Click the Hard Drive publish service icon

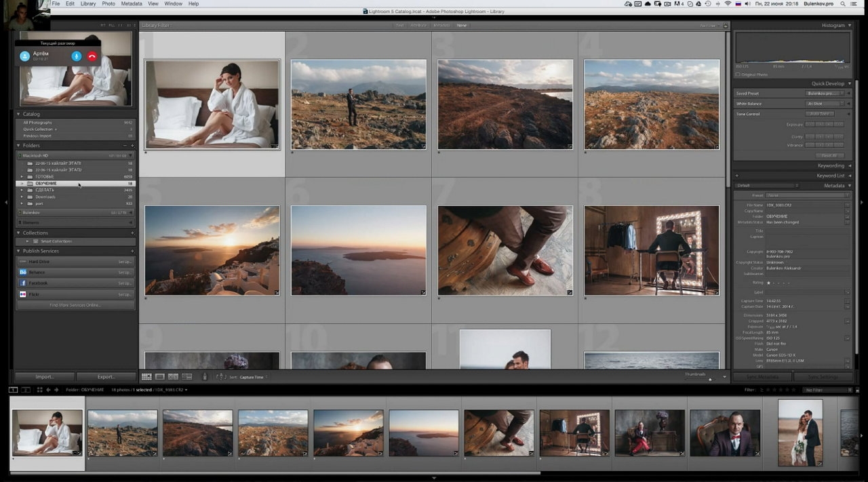pos(23,261)
